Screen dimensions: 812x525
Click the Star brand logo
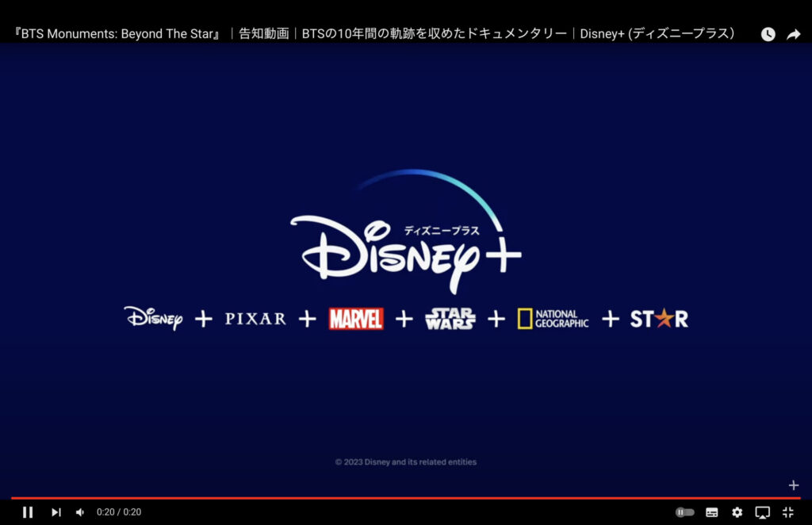659,319
